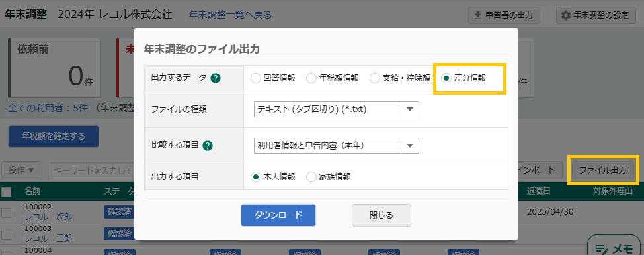644x255 pixels.
Task: Click the 対象外理由 column header
Action: (613, 191)
